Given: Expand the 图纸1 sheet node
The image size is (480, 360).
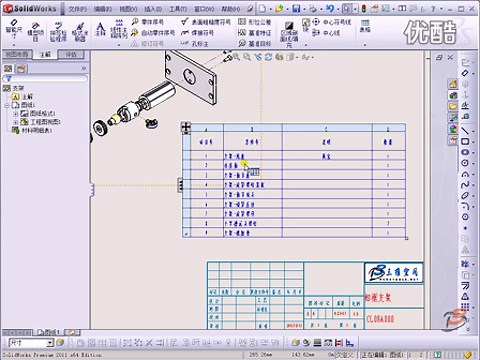Looking at the screenshot, I should point(7,105).
